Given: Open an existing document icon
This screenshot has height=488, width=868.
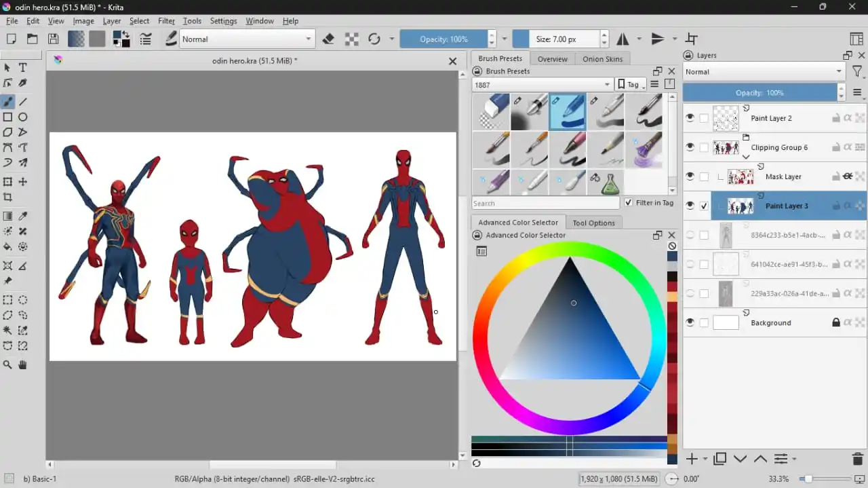Looking at the screenshot, I should [x=32, y=39].
